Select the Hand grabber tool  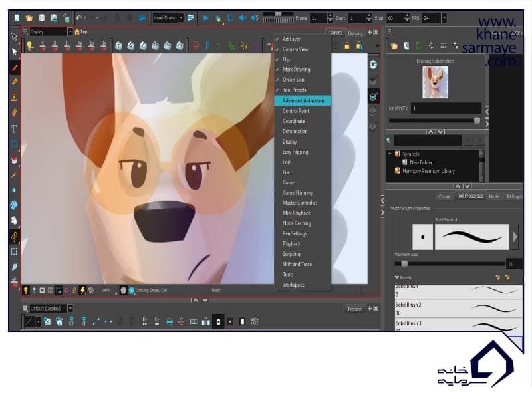(x=14, y=221)
